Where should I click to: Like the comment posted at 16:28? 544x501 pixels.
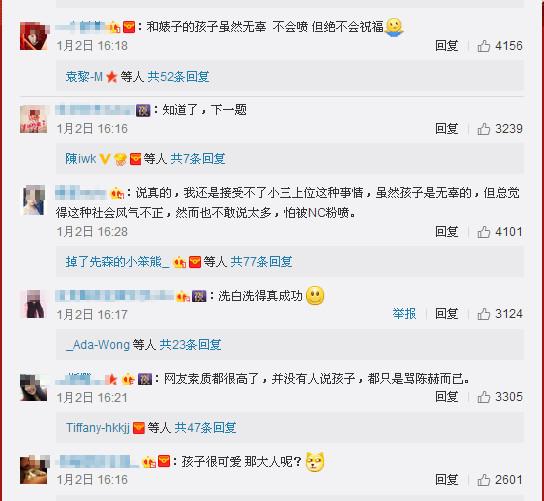(x=484, y=232)
